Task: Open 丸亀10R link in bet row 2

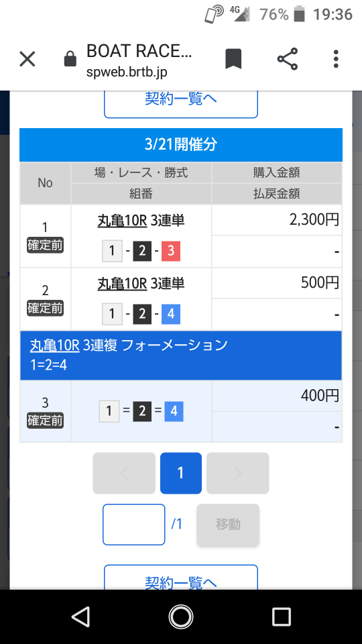Action: point(122,284)
